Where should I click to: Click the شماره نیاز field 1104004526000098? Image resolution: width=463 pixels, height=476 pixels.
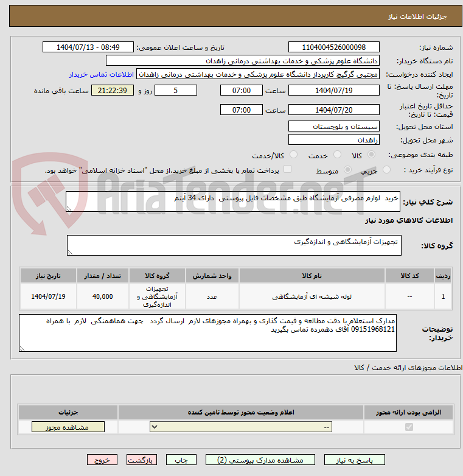click(334, 47)
